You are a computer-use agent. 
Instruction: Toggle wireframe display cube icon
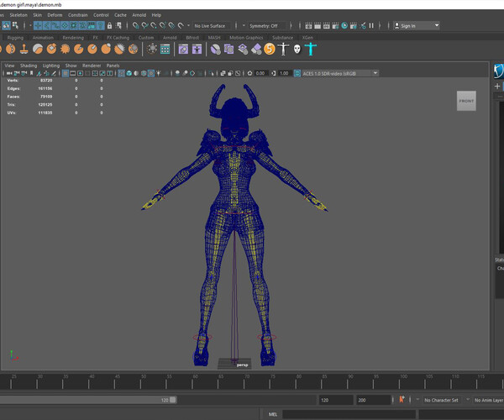point(122,73)
